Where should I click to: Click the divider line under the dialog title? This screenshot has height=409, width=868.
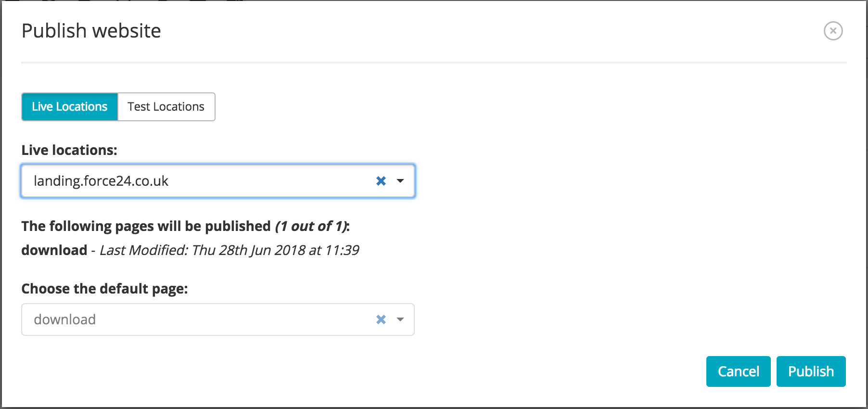[434, 63]
